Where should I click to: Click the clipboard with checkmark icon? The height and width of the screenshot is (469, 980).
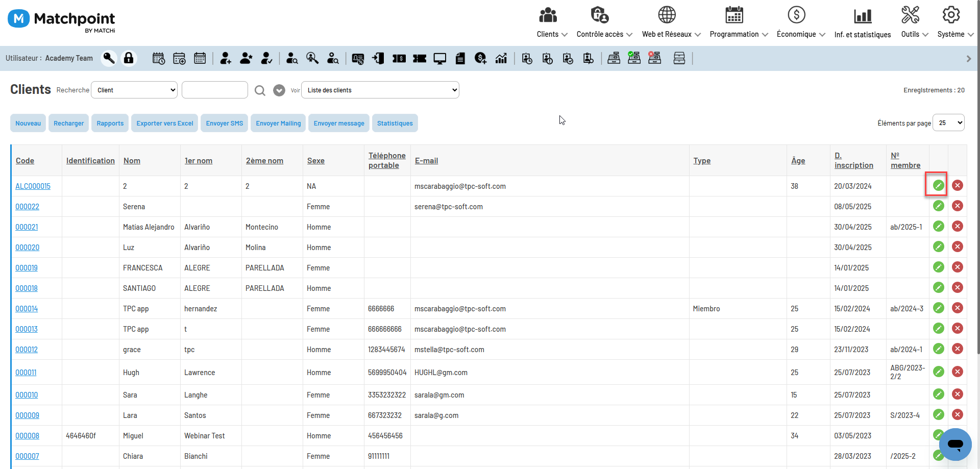point(568,59)
